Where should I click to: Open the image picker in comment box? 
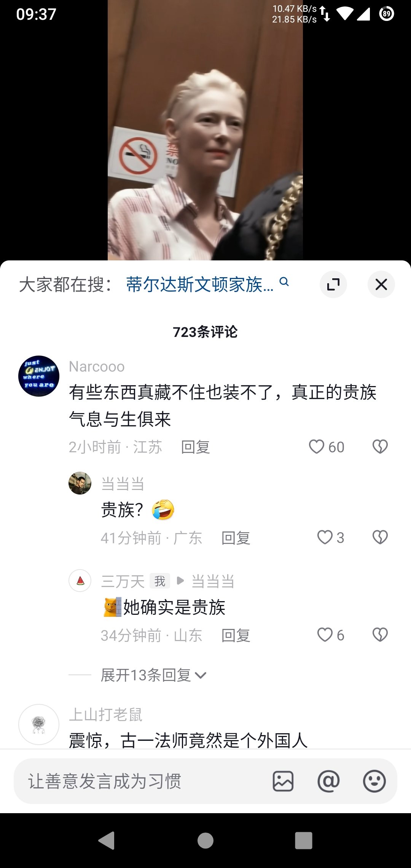(x=283, y=781)
